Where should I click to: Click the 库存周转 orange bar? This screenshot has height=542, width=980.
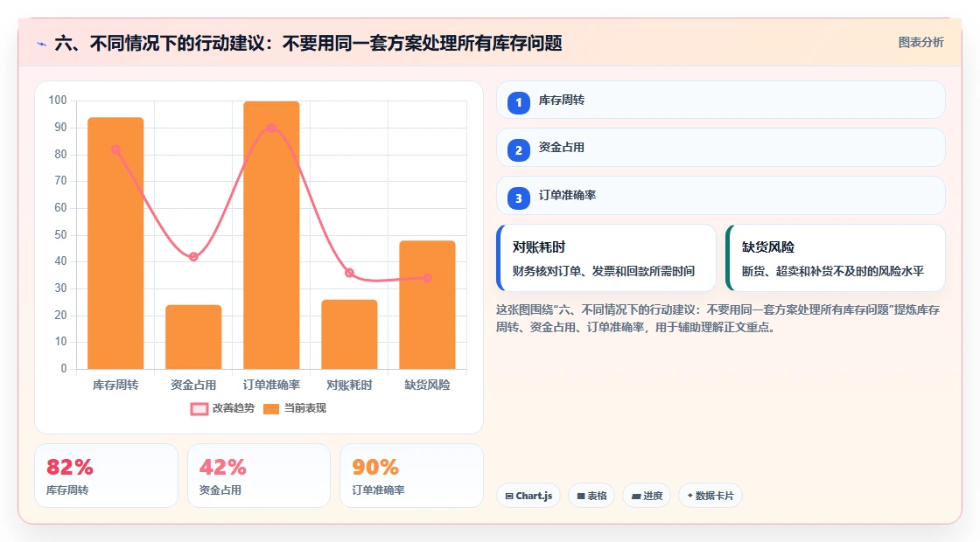click(x=115, y=243)
